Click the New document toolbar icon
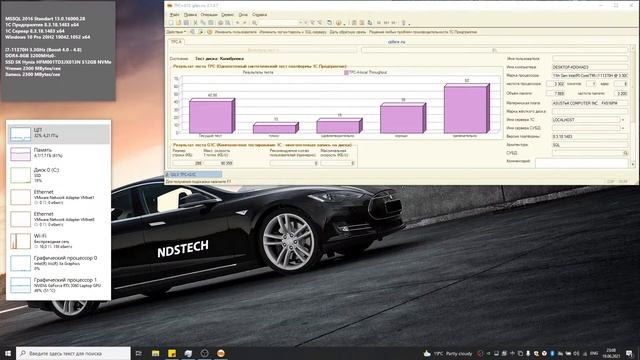This screenshot has width=640, height=360. click(x=171, y=23)
